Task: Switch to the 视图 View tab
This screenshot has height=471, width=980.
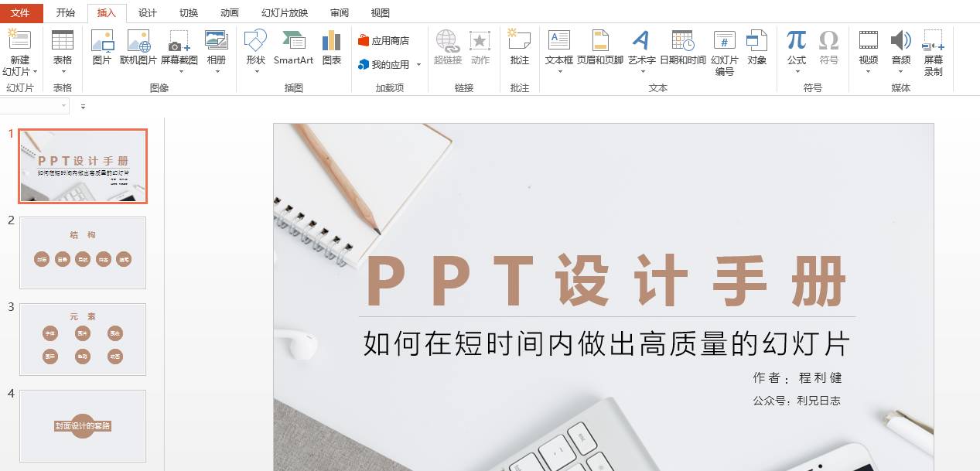Action: pos(380,13)
